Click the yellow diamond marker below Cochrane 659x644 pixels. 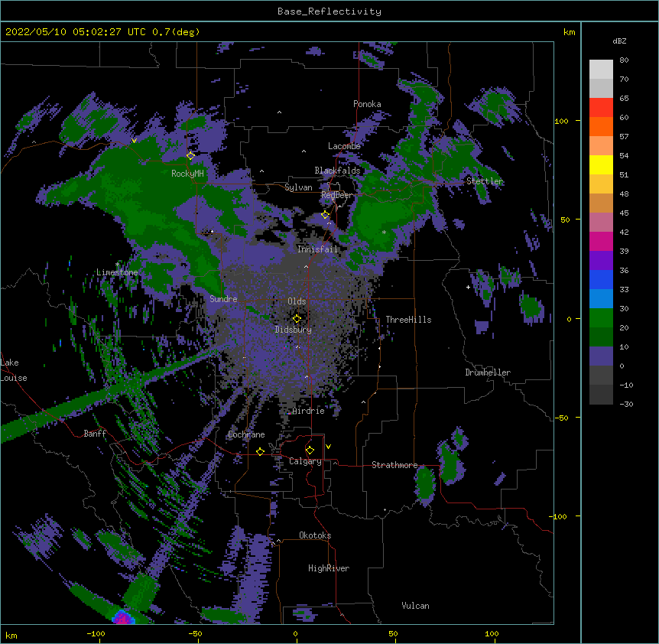click(x=260, y=451)
